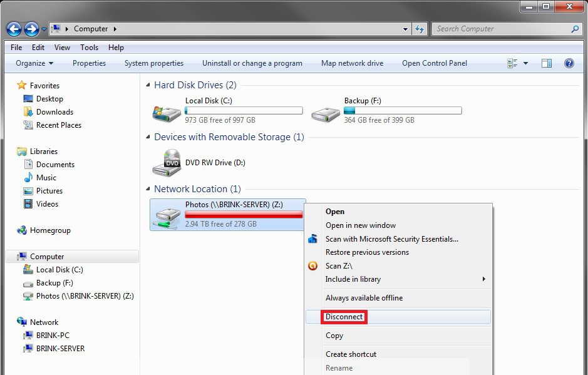The image size is (588, 375).
Task: Open the File menu
Action: tap(16, 48)
